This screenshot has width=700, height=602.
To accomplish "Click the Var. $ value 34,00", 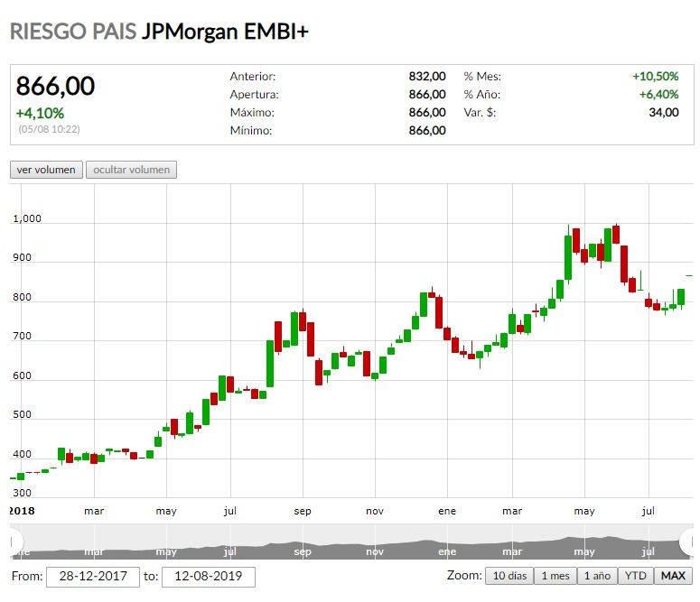I will coord(664,113).
